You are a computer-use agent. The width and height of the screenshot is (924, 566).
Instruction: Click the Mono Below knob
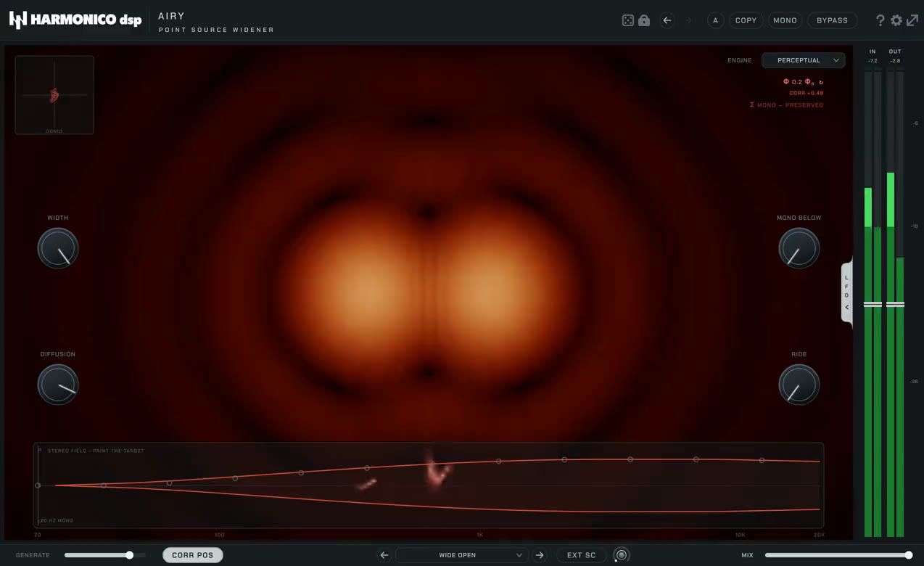pos(799,248)
